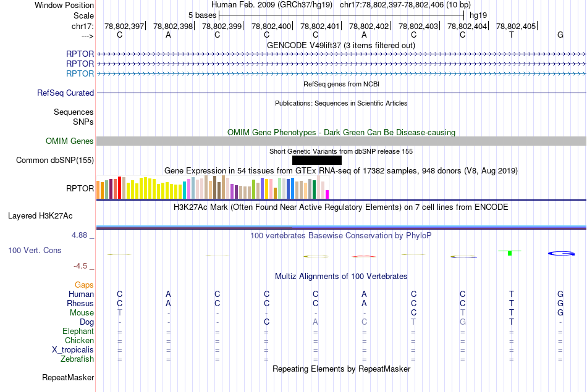Screen dimensions: 587x392
Task: Click the Layered H3K27Ac signal band
Action: [x=341, y=227]
